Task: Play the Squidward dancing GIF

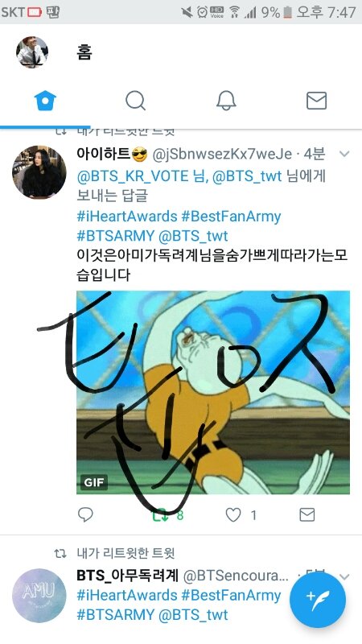Action: click(x=213, y=392)
